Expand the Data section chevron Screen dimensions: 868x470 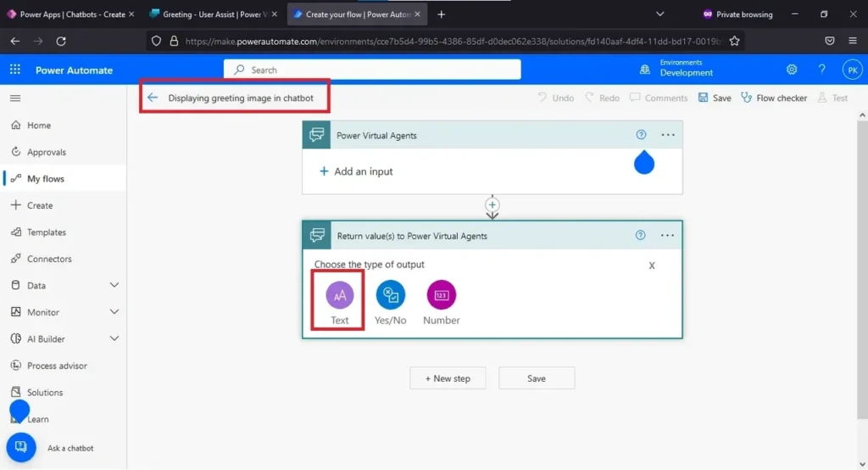[114, 285]
